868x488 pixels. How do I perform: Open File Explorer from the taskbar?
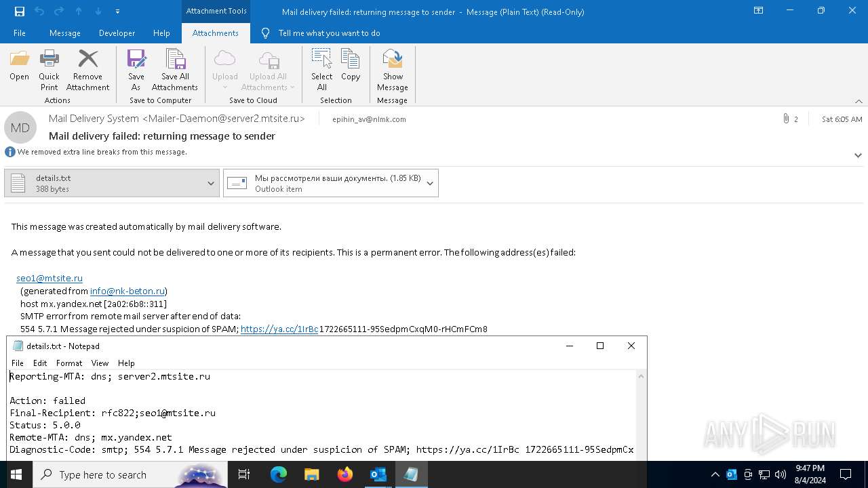click(312, 474)
